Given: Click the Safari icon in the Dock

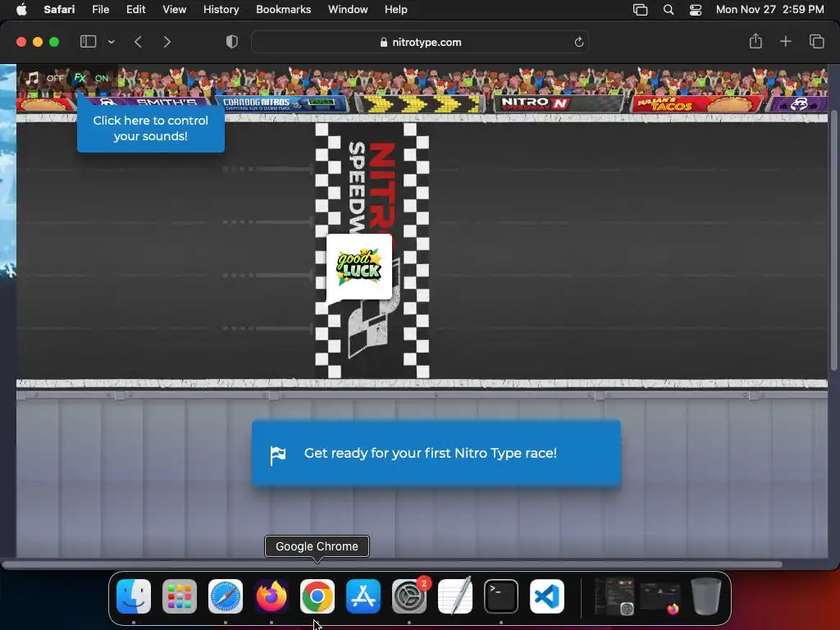Looking at the screenshot, I should click(226, 596).
